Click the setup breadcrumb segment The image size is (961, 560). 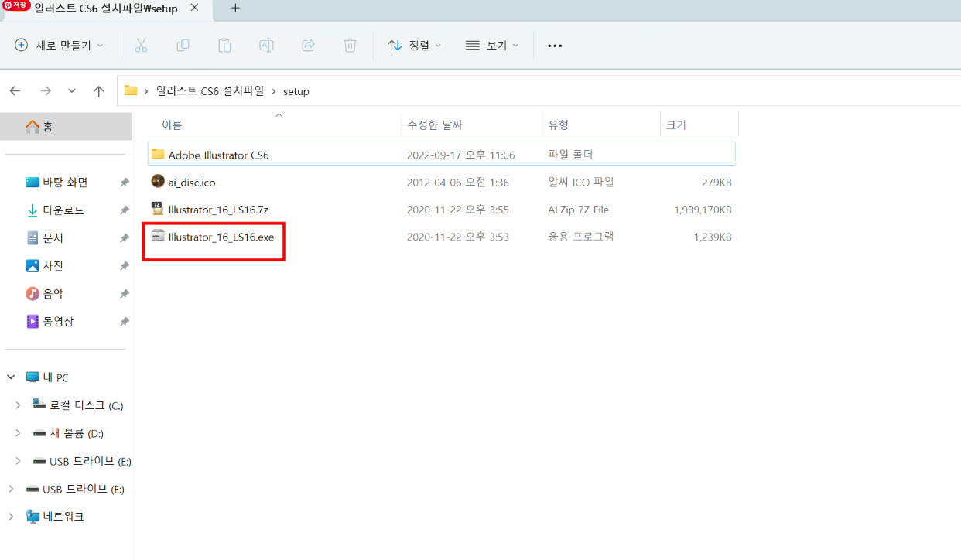tap(296, 91)
